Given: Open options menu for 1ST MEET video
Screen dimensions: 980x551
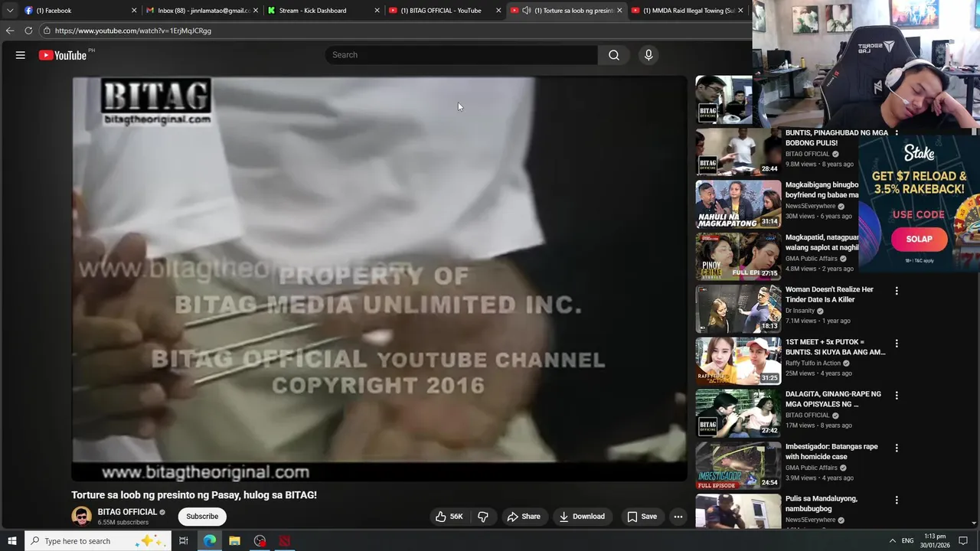Looking at the screenshot, I should 897,344.
